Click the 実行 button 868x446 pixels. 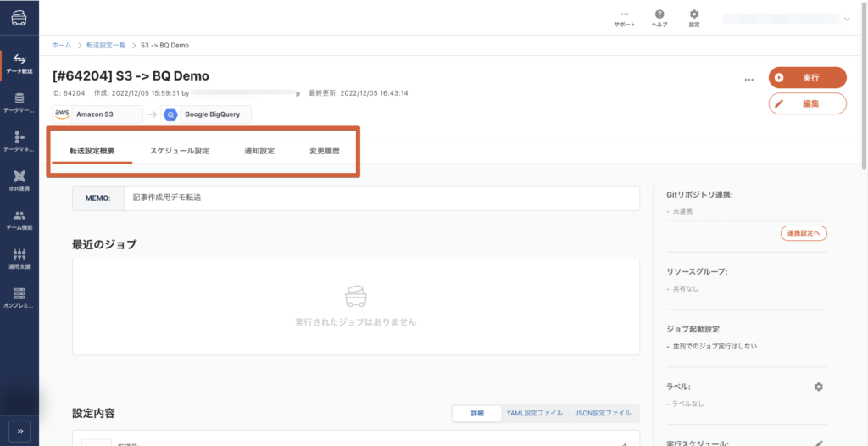[x=807, y=77]
